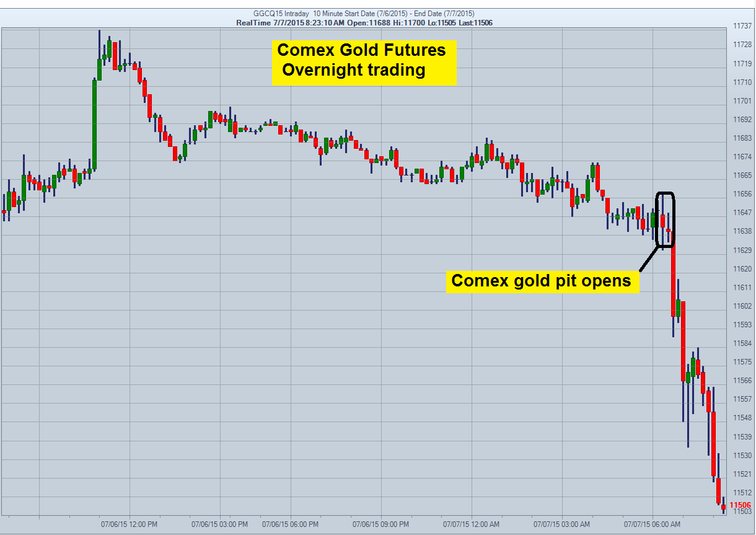The image size is (756, 535).
Task: Click the 11575 price axis label
Action: click(x=742, y=361)
